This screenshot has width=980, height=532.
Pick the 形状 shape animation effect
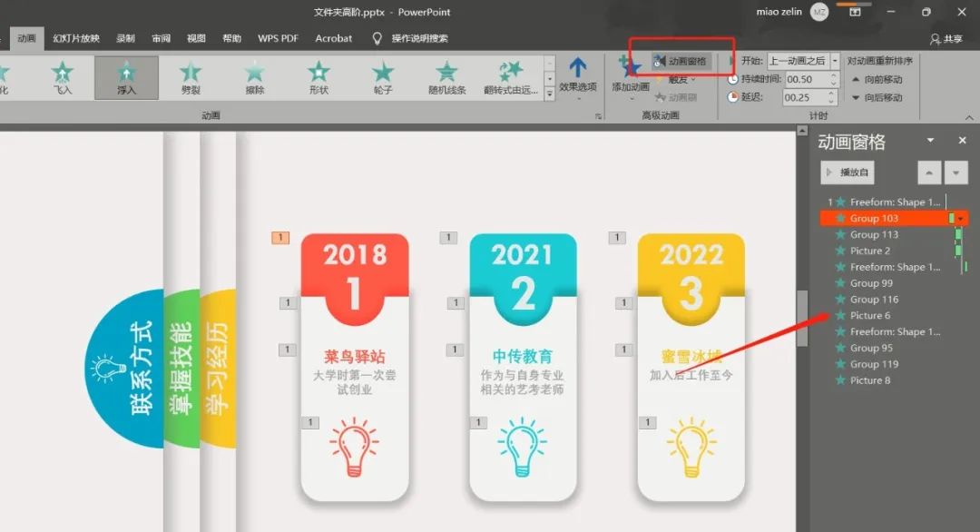click(x=318, y=77)
